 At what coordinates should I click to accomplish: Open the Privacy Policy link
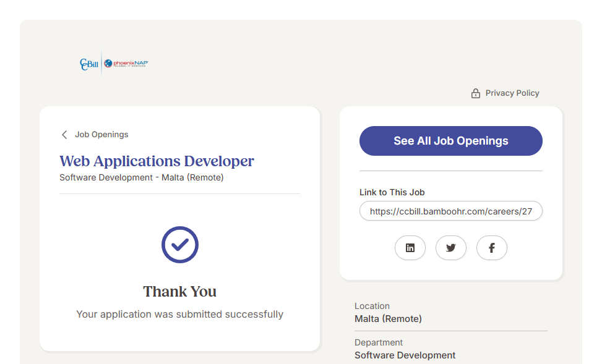pos(512,93)
